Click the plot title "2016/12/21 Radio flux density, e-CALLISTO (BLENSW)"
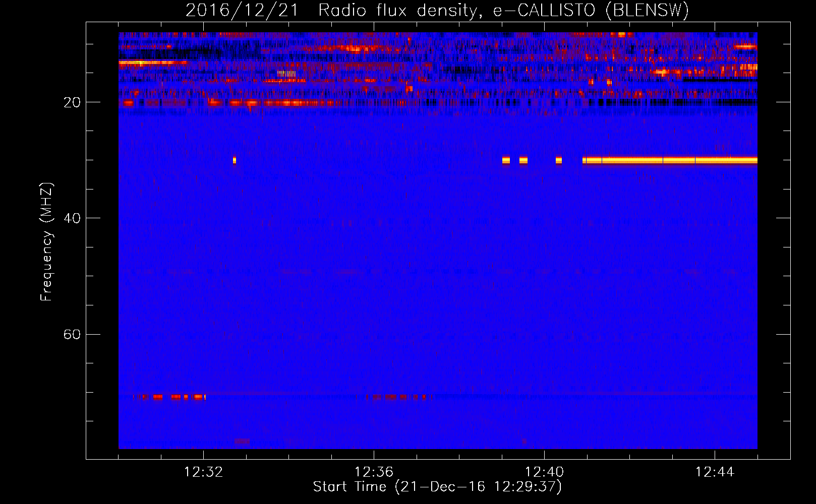This screenshot has height=504, width=816. point(437,10)
